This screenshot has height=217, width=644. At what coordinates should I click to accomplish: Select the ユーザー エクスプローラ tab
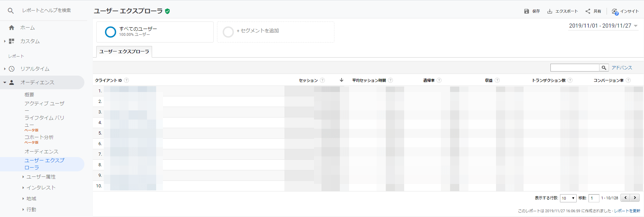pos(124,52)
